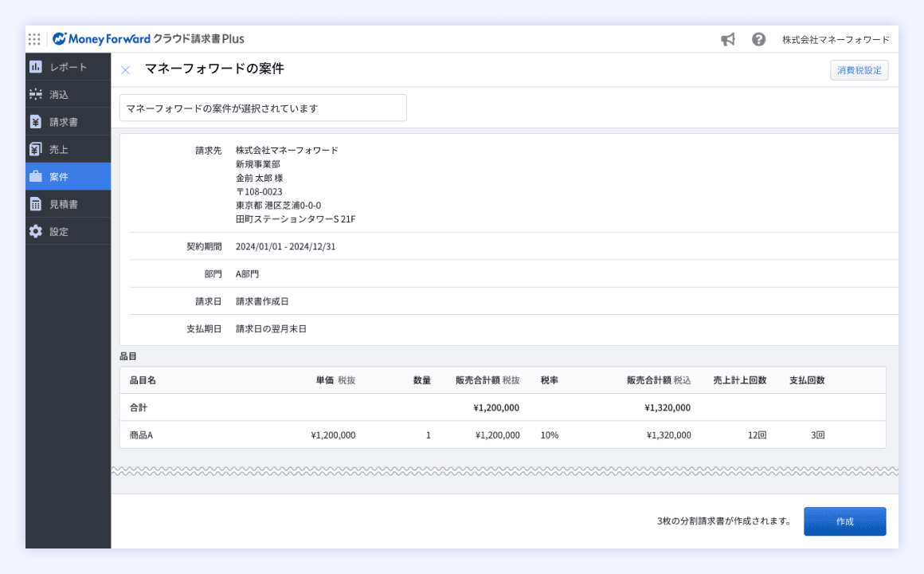Click the selected 案件 text field
Viewport: 924px width, 574px height.
(263, 108)
